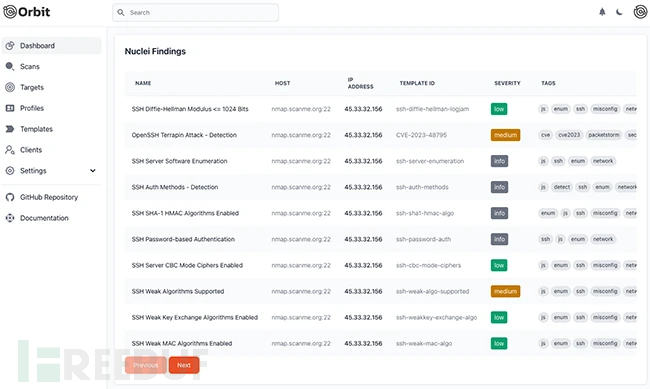The width and height of the screenshot is (650, 389).
Task: Click medium severity badge for Weak Algorithms Supported
Action: [505, 292]
